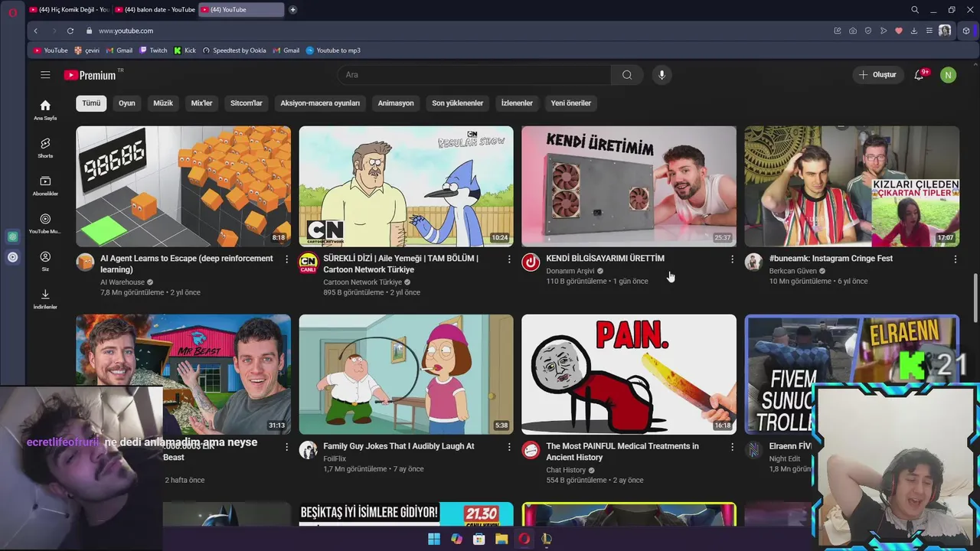Take a snapshot with camera icon
Viewport: 980px width, 551px height.
point(853,31)
